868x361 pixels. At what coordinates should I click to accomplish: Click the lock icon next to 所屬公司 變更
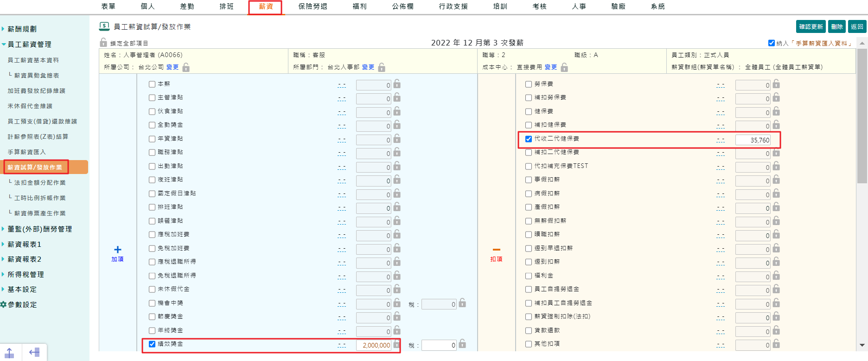(x=186, y=67)
